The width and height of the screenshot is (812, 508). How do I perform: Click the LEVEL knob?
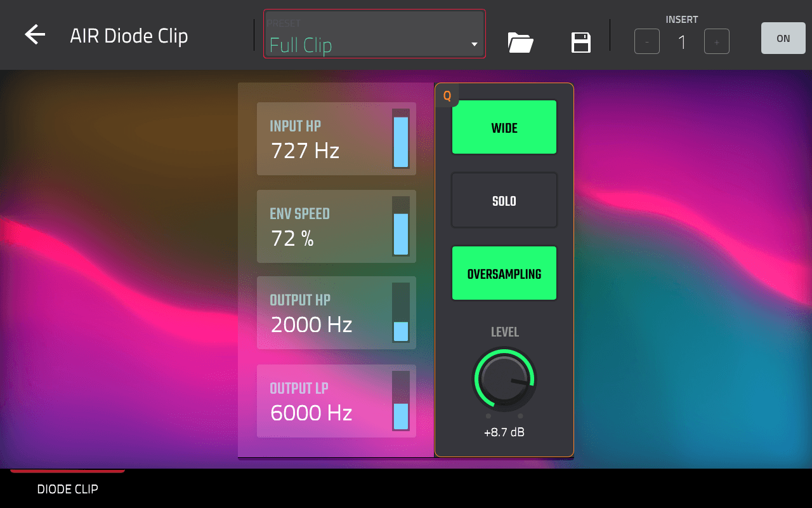pyautogui.click(x=504, y=380)
